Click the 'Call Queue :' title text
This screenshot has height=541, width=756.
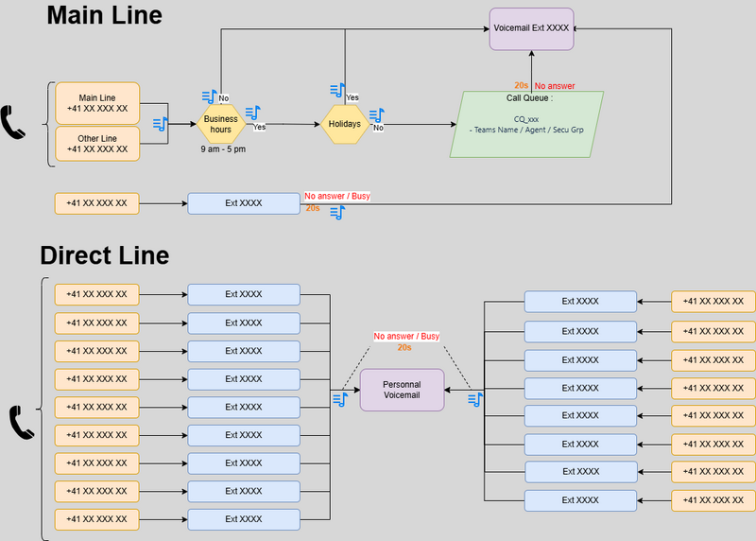click(x=529, y=98)
